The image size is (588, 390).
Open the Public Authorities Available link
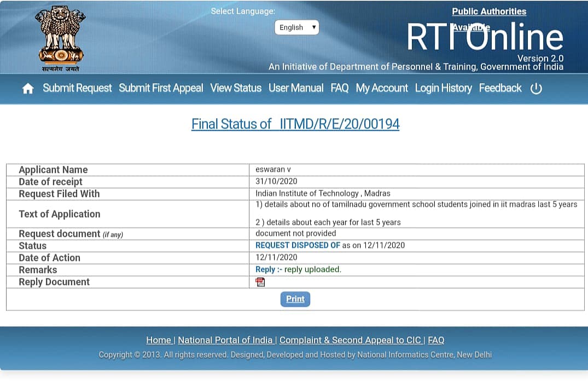pos(488,11)
